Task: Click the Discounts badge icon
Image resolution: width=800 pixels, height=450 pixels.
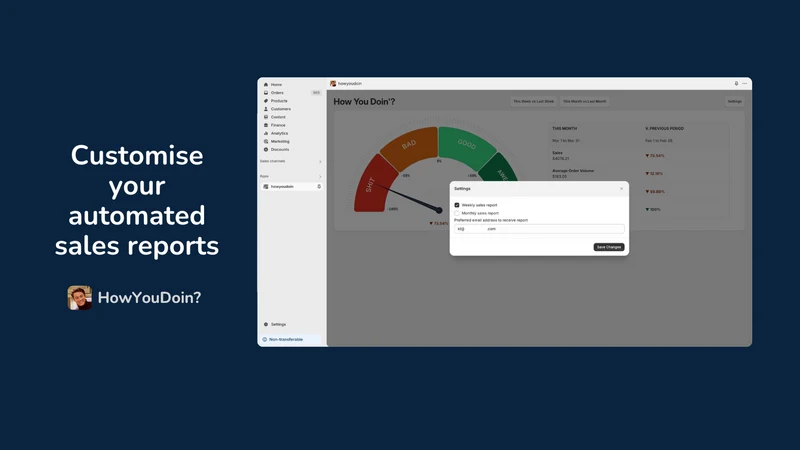Action: (x=266, y=149)
